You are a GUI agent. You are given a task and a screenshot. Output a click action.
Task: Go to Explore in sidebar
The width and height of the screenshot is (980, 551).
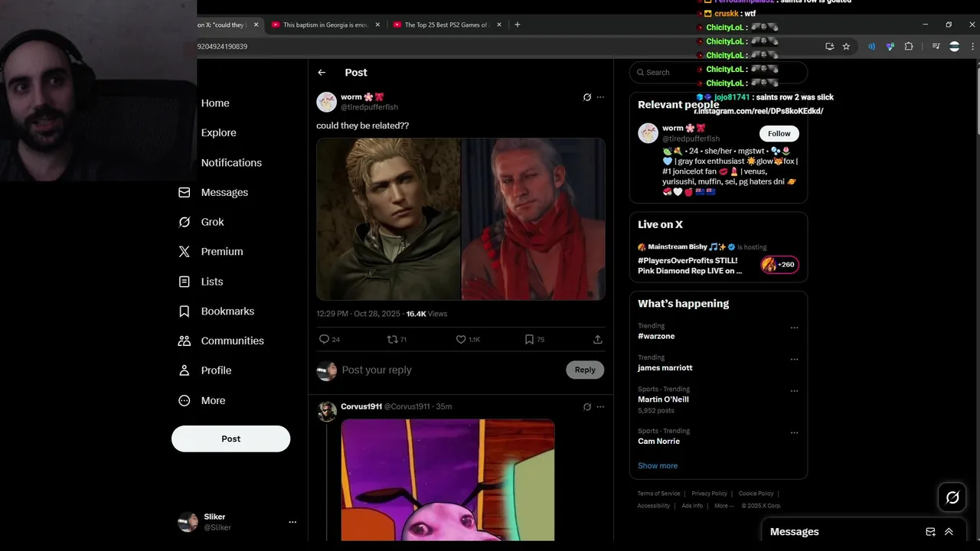218,132
